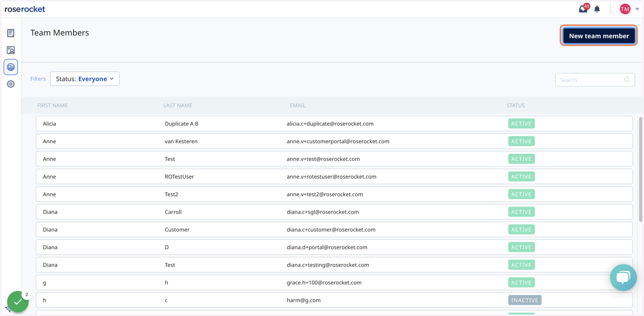This screenshot has height=316, width=644.
Task: Open the messages inbox with badge
Action: [583, 9]
